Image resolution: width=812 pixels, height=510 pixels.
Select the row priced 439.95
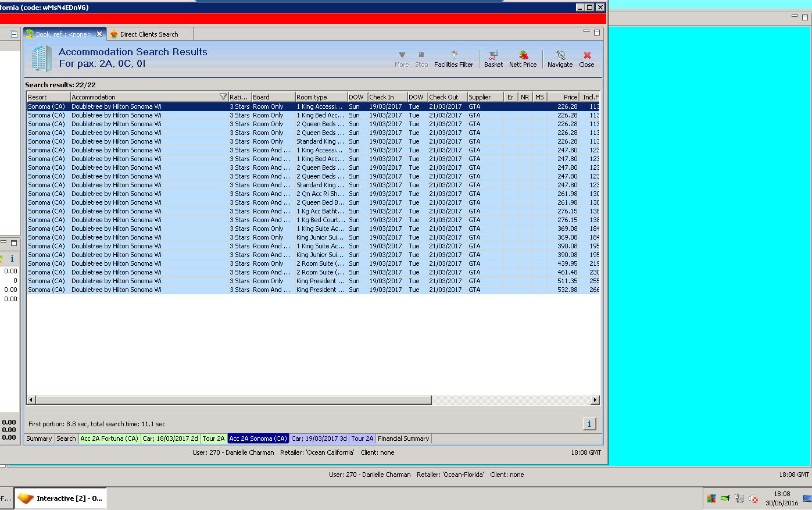313,263
